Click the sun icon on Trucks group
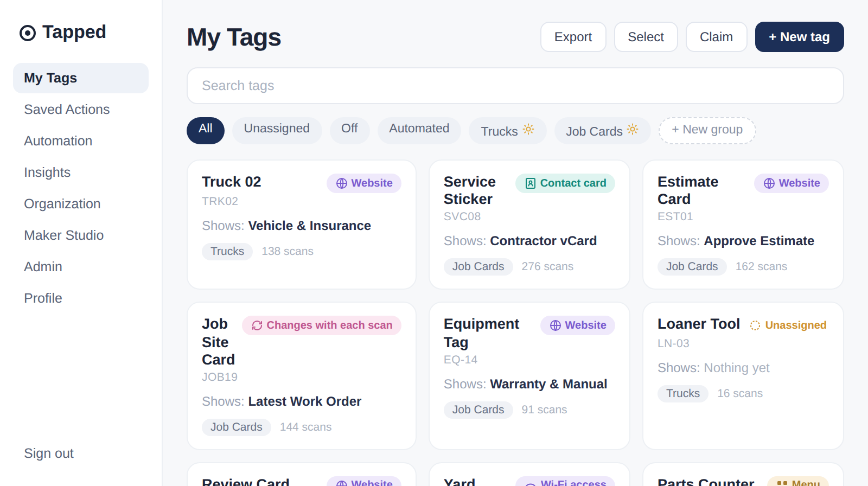This screenshot has width=868, height=486. (528, 130)
